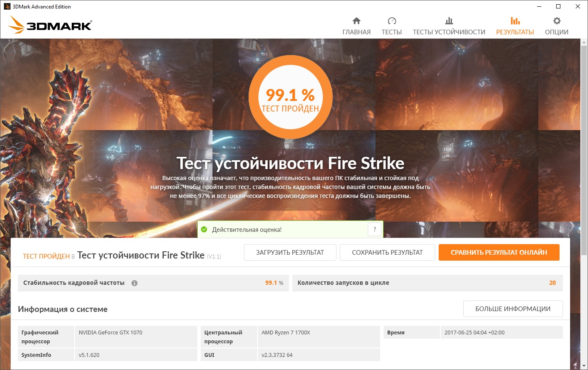Click the (V1.1) version label

click(x=214, y=256)
